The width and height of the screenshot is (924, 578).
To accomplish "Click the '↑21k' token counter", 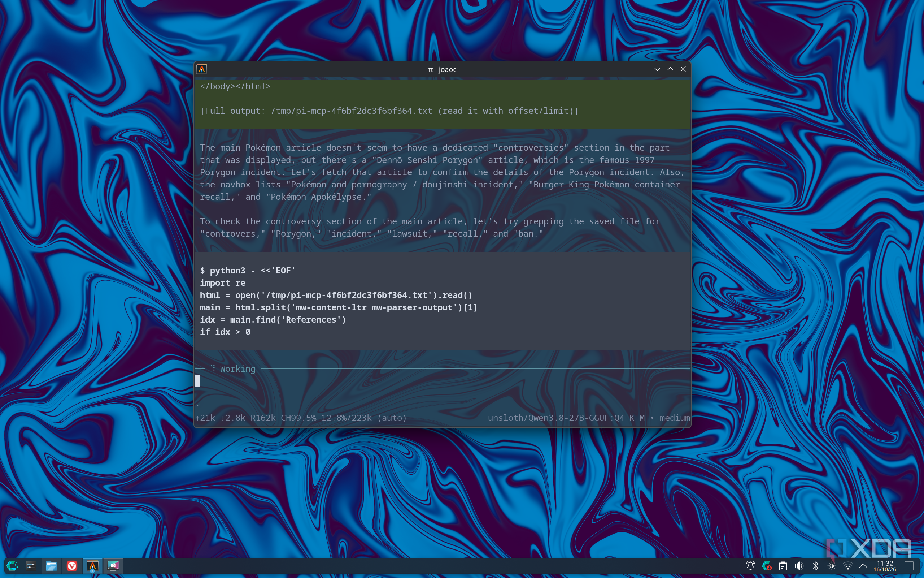I will pos(205,418).
